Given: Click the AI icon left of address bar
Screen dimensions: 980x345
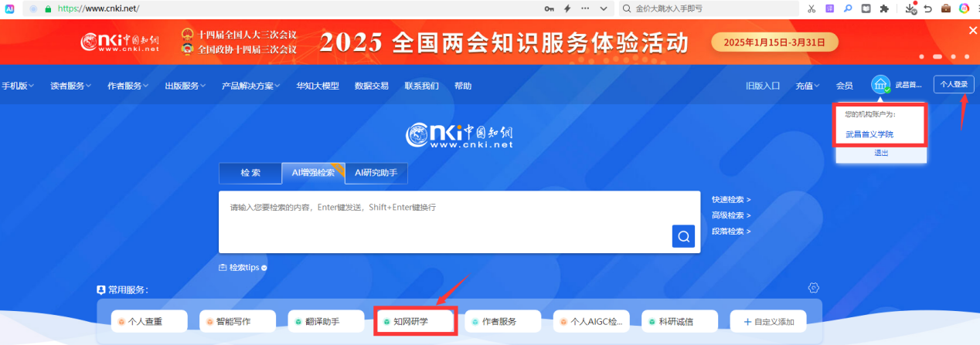Looking at the screenshot, I should pos(9,8).
